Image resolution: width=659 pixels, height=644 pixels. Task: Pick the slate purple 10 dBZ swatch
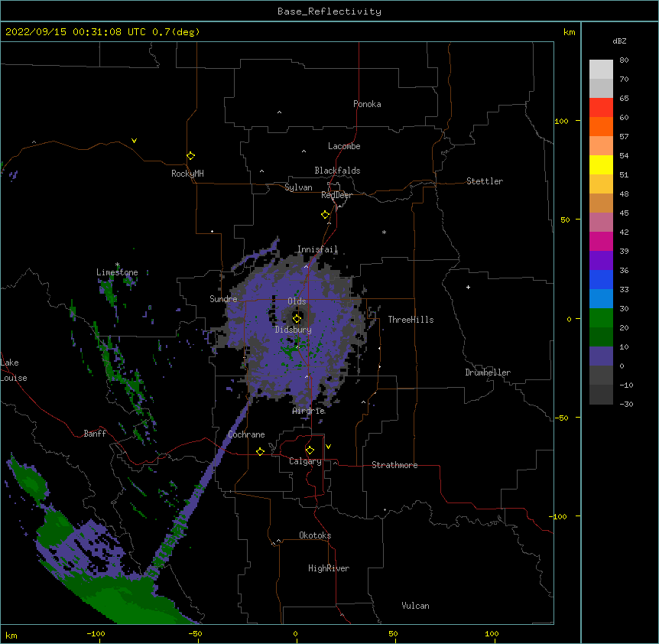click(x=601, y=356)
